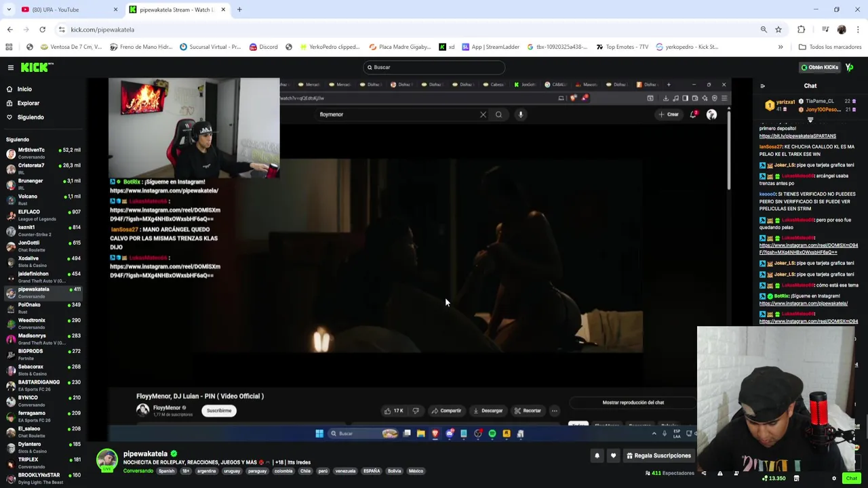Image resolution: width=868 pixels, height=488 pixels.
Task: Open a new browser tab
Action: 239,9
